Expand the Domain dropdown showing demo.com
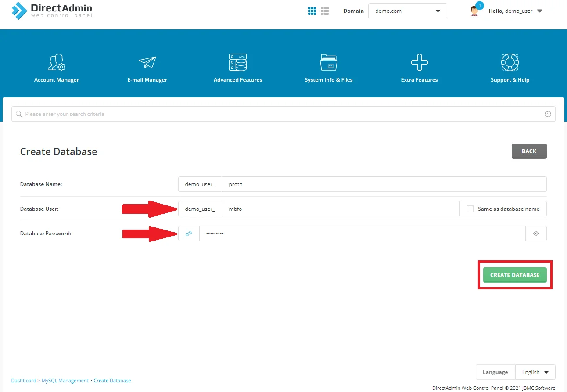 (407, 11)
